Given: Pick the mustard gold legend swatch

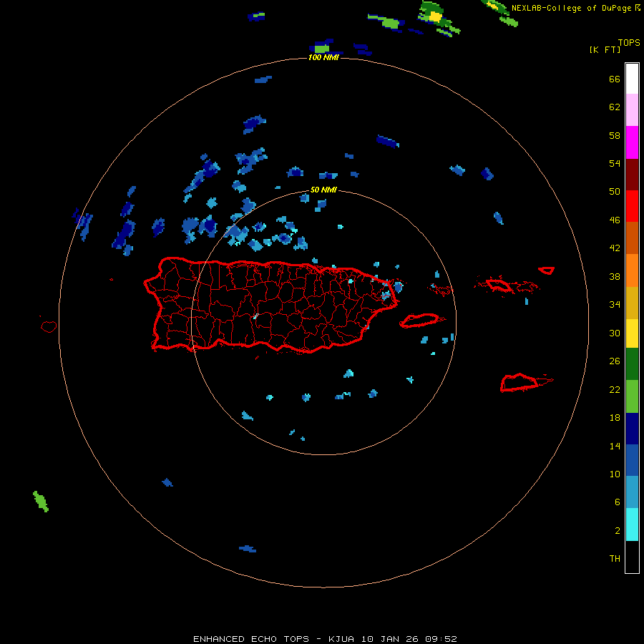Looking at the screenshot, I should tap(632, 303).
